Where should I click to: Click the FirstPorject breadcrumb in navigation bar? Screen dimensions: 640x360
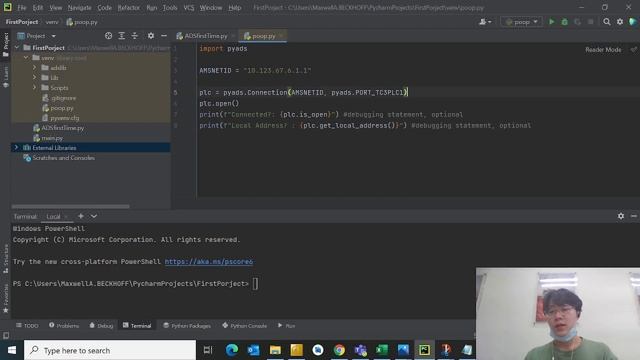pyautogui.click(x=22, y=22)
